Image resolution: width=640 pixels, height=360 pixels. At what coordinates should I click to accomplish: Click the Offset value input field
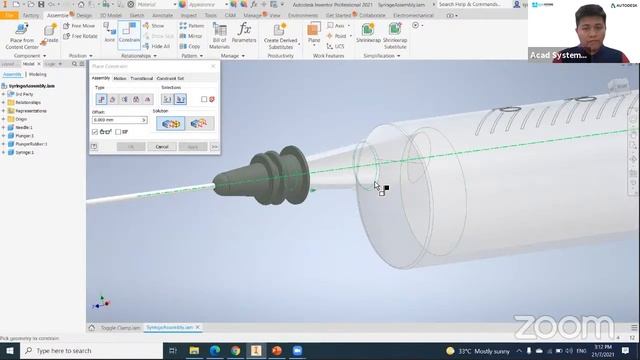[x=120, y=120]
